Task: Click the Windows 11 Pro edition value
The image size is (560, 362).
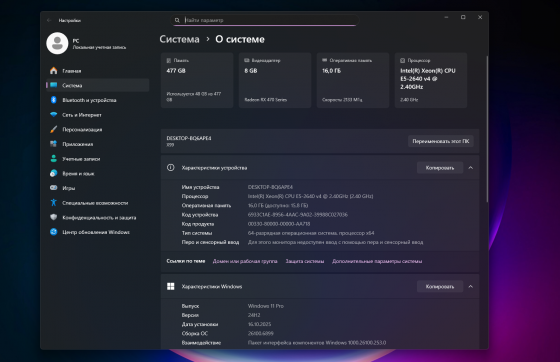Action: [x=266, y=306]
